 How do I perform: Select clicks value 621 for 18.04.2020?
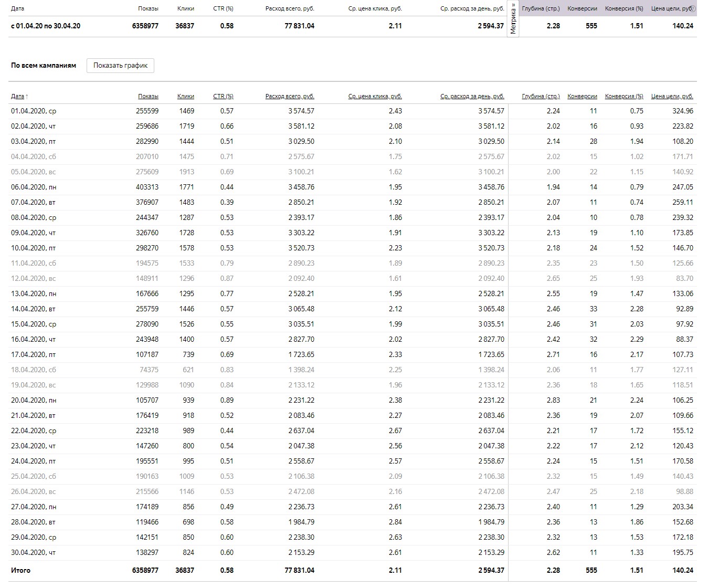pos(188,370)
